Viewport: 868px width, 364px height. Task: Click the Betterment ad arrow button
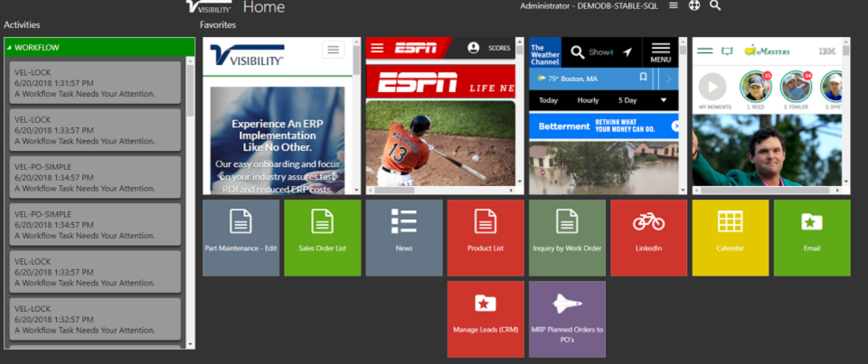click(675, 126)
